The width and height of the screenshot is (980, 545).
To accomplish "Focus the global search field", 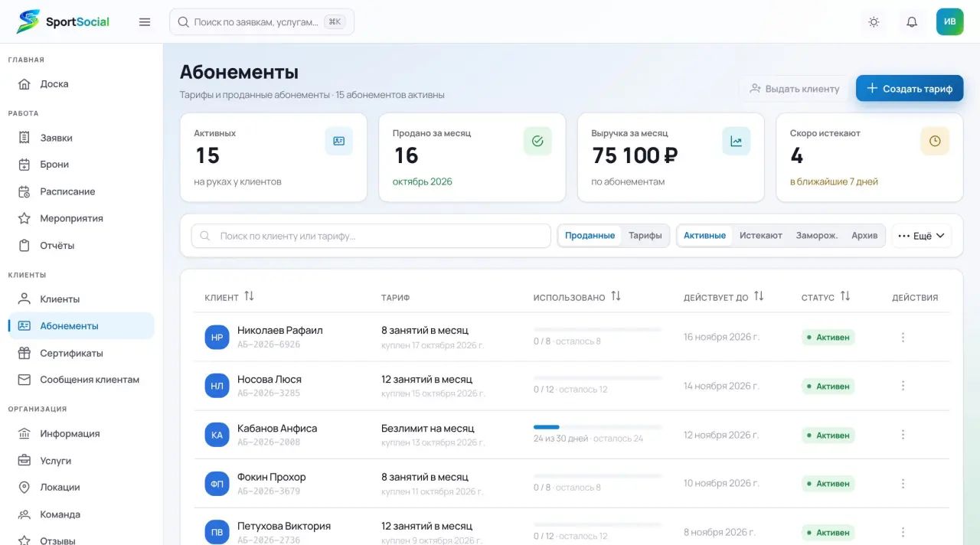I will (262, 22).
